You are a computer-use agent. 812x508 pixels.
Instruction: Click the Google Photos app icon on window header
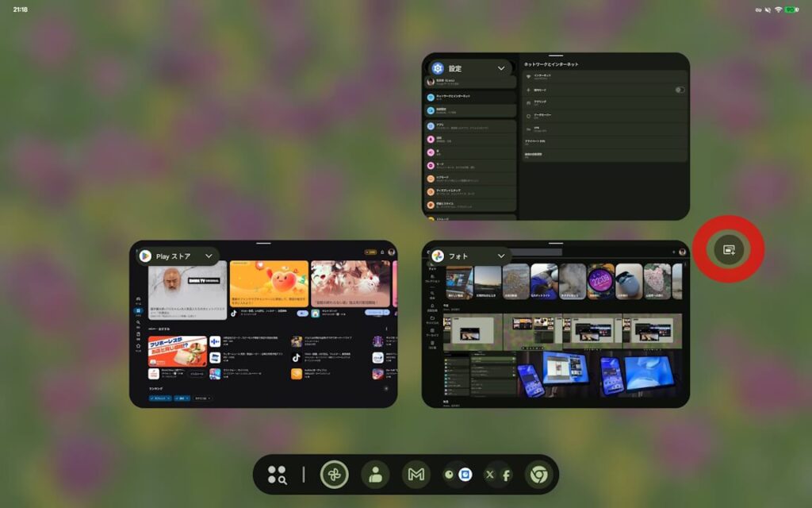tap(438, 256)
